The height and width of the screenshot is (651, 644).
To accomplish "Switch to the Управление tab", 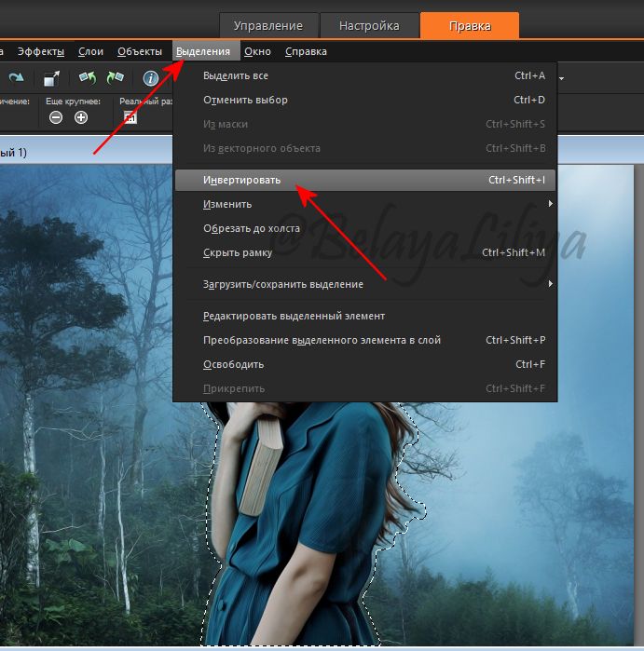I will coord(268,26).
